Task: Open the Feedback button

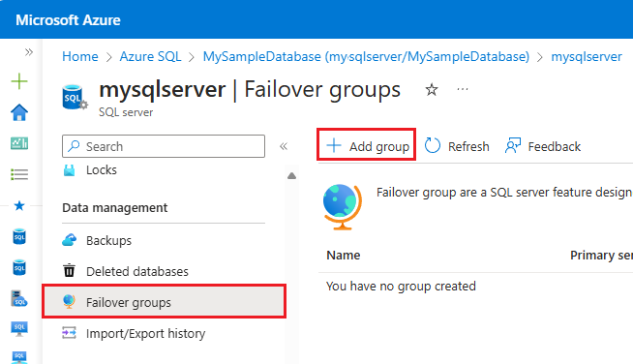Action: [543, 146]
